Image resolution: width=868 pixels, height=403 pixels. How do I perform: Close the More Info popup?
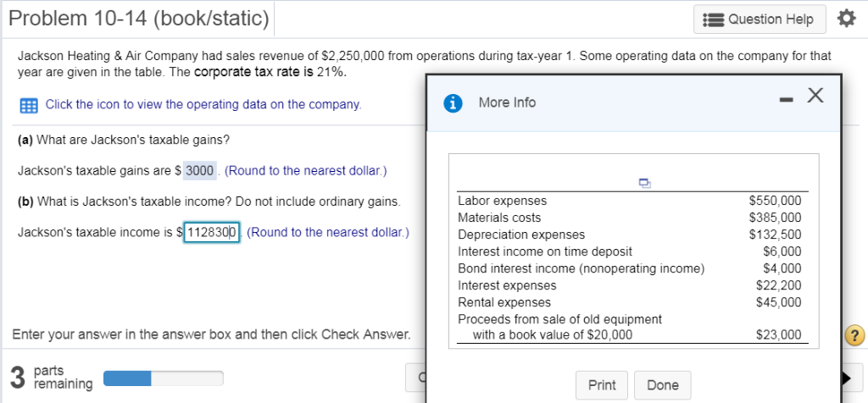(x=814, y=97)
